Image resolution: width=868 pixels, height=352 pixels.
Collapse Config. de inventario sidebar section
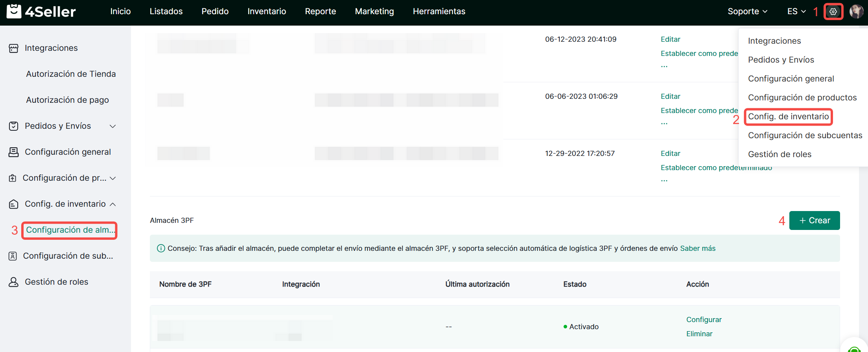(x=112, y=204)
